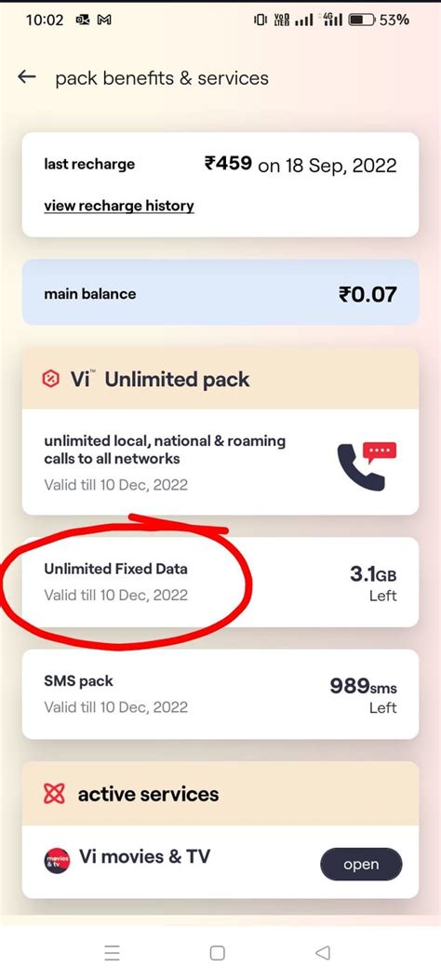The image size is (441, 980).
Task: Select the Unlimited Fixed Data card
Action: click(x=220, y=582)
